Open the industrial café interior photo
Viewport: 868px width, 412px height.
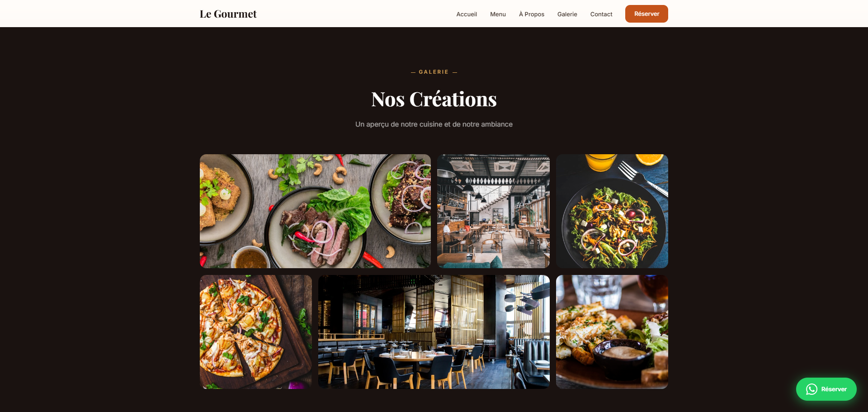493,211
